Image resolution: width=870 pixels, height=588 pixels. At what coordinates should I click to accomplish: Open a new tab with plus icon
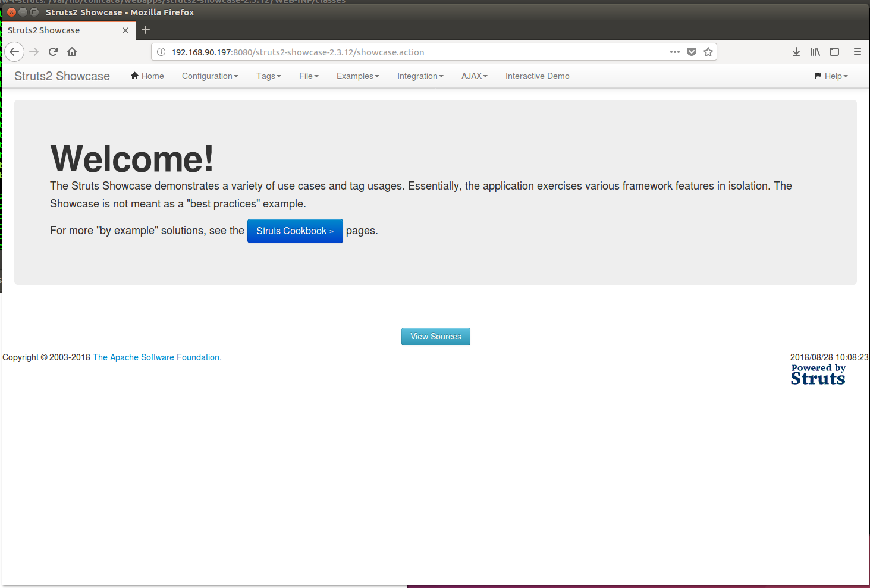click(x=146, y=30)
